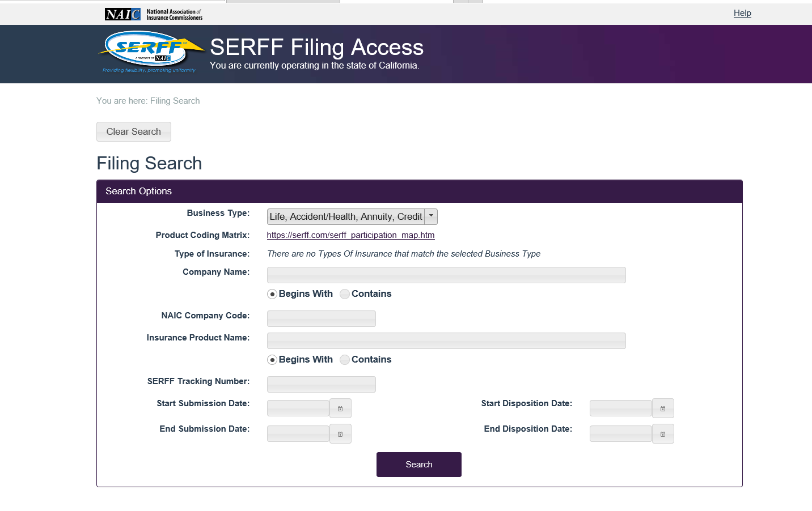Viewport: 812px width, 511px height.
Task: Click the Company Name label
Action: pos(216,272)
